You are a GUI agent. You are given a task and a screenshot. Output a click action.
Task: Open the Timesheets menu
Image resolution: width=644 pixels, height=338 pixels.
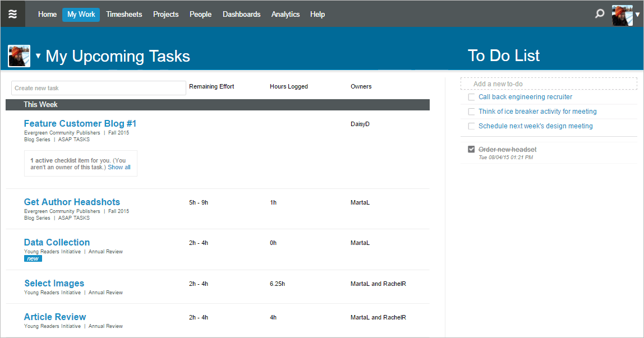pos(124,15)
